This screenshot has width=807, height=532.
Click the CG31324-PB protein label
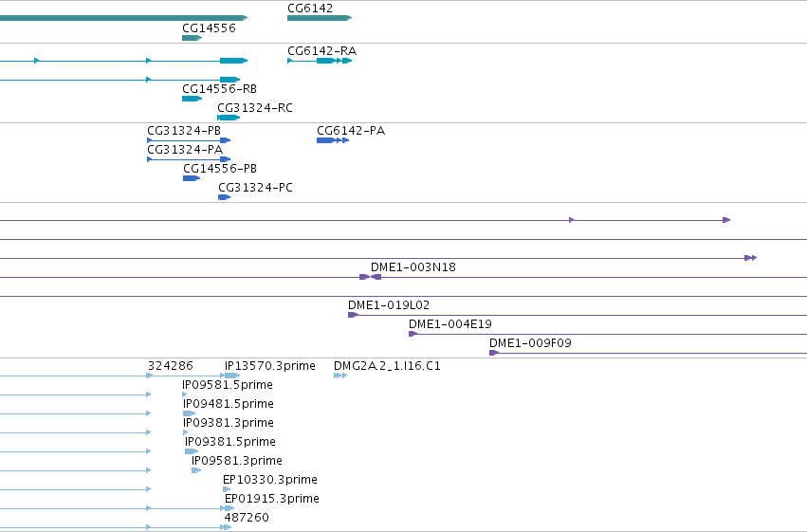pos(184,130)
